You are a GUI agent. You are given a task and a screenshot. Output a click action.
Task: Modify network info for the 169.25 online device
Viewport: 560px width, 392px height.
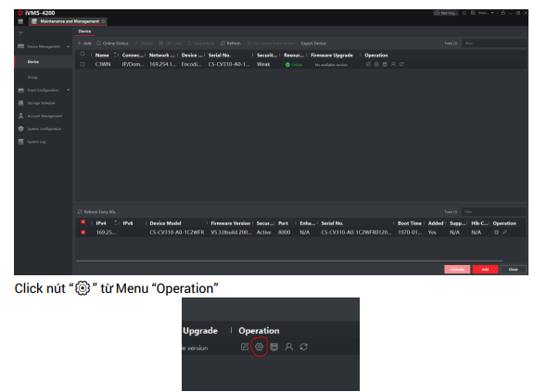(496, 233)
